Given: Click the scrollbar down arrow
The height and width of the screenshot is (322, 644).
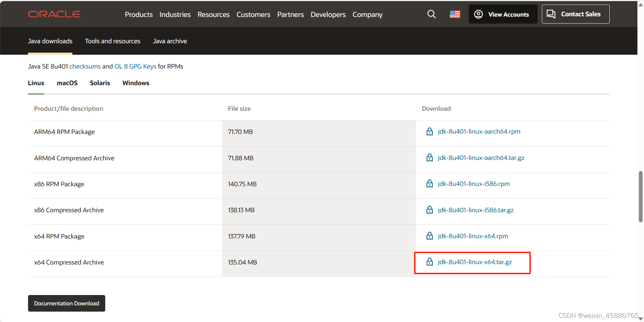Looking at the screenshot, I should point(641,319).
